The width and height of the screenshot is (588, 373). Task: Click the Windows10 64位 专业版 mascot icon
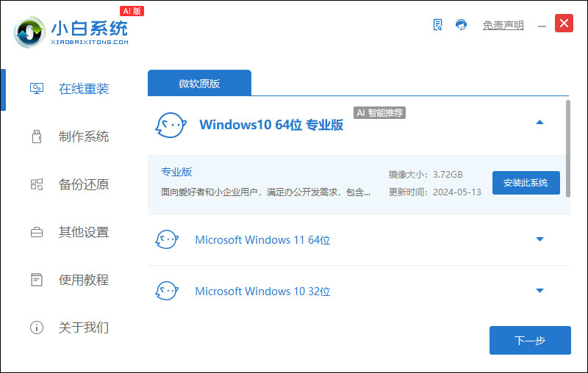(x=171, y=125)
